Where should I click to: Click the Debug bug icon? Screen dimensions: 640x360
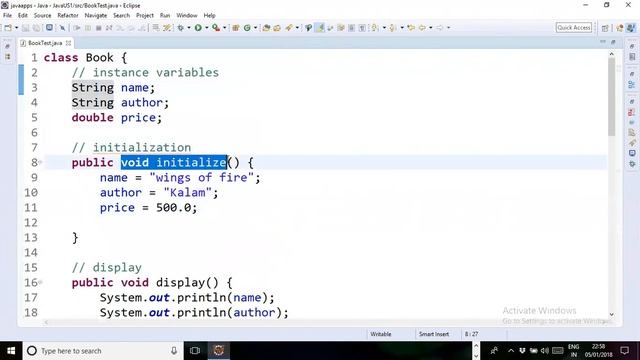click(x=180, y=28)
